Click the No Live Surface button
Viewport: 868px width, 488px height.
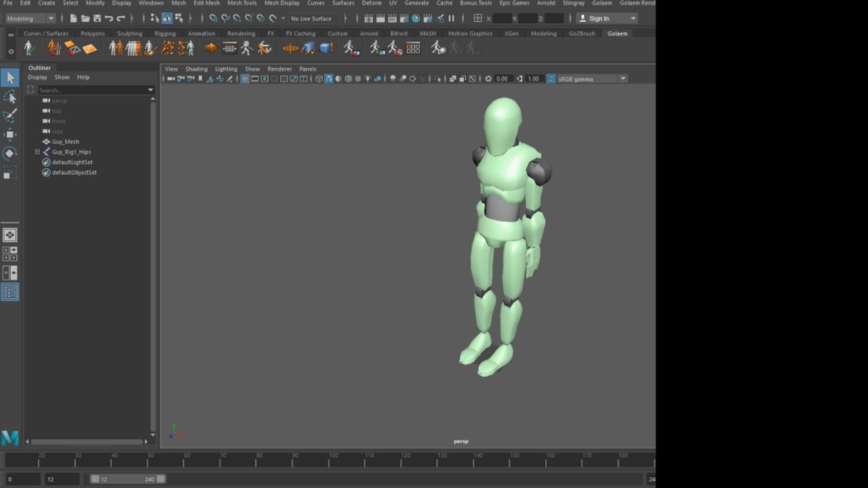point(311,18)
